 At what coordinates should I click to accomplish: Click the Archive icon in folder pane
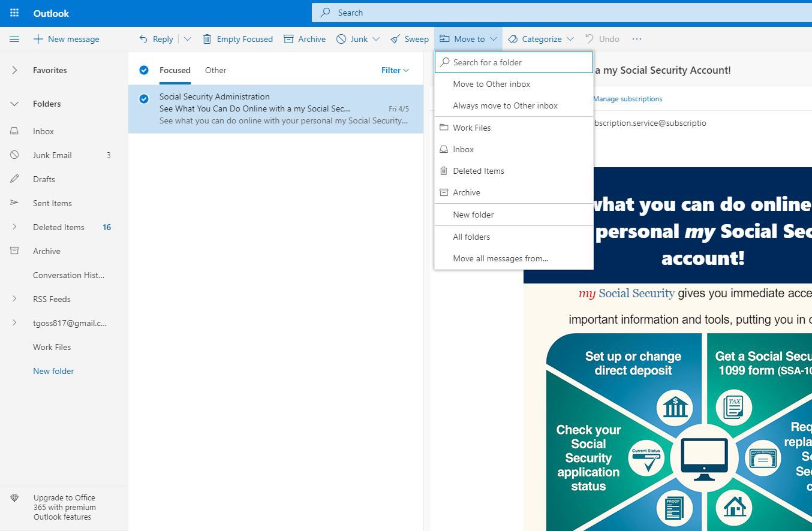[x=14, y=251]
